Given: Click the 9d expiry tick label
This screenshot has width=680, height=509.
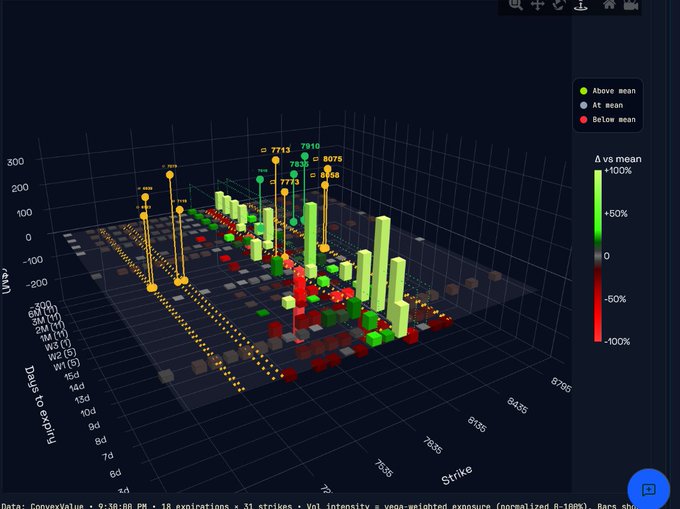Looking at the screenshot, I should (94, 426).
